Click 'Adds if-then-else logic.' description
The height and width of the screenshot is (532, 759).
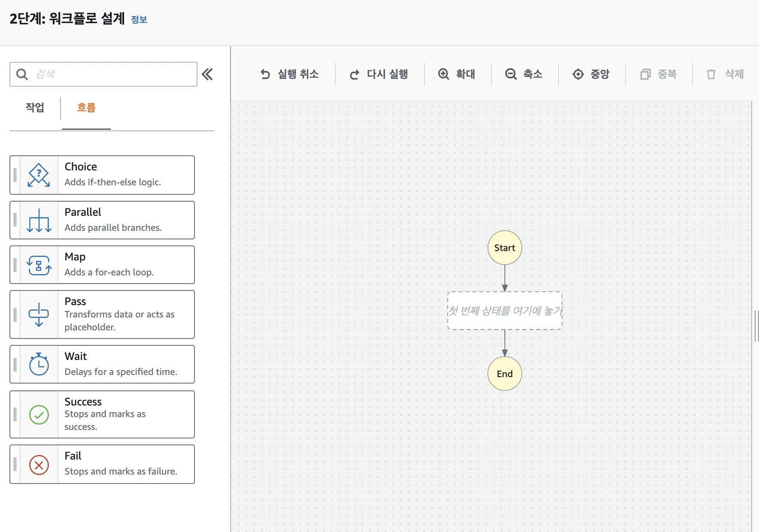pos(113,182)
